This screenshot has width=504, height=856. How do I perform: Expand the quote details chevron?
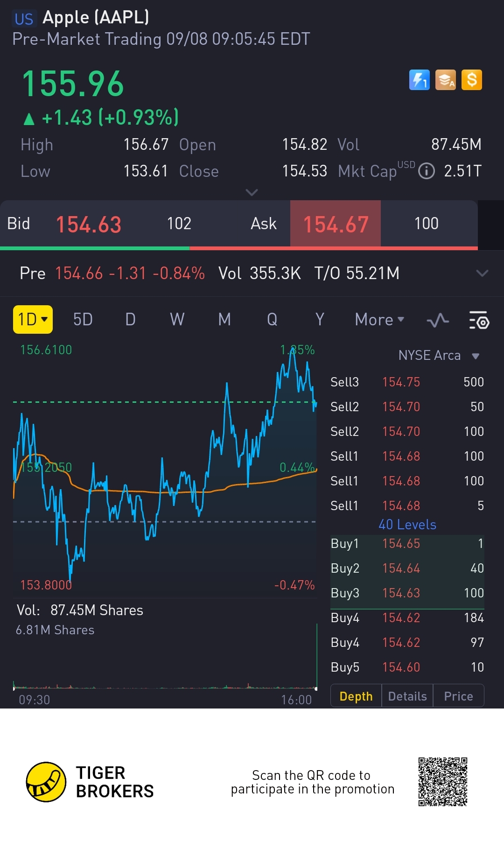tap(252, 192)
